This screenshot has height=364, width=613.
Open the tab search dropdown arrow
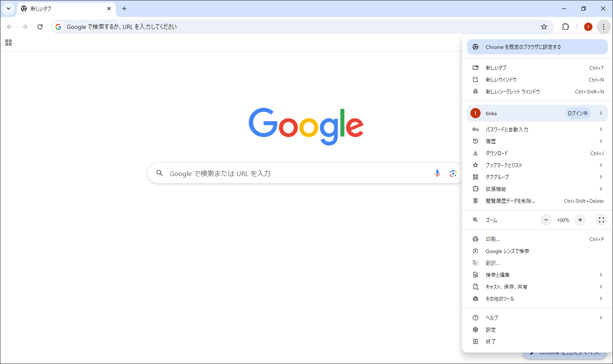click(9, 9)
